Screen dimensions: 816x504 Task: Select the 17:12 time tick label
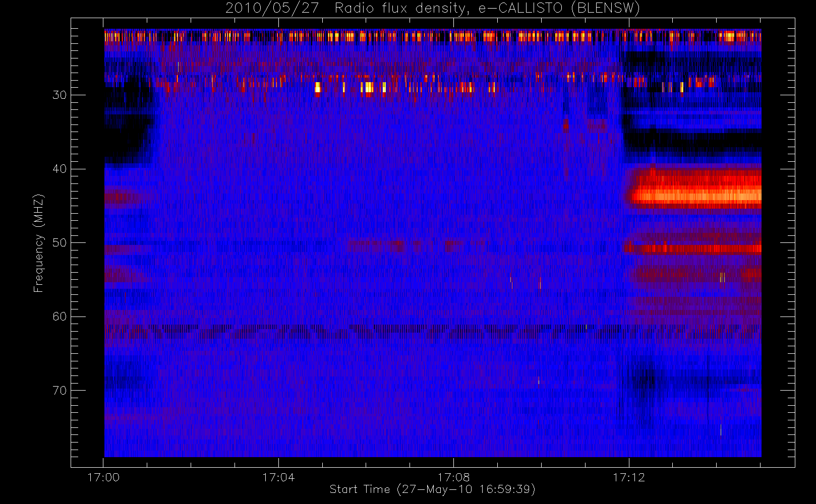pyautogui.click(x=629, y=477)
